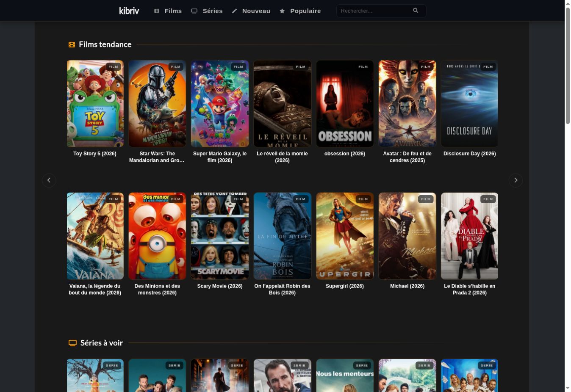
Task: Open Le Diable s'habille en Prada 2 poster
Action: 469,236
